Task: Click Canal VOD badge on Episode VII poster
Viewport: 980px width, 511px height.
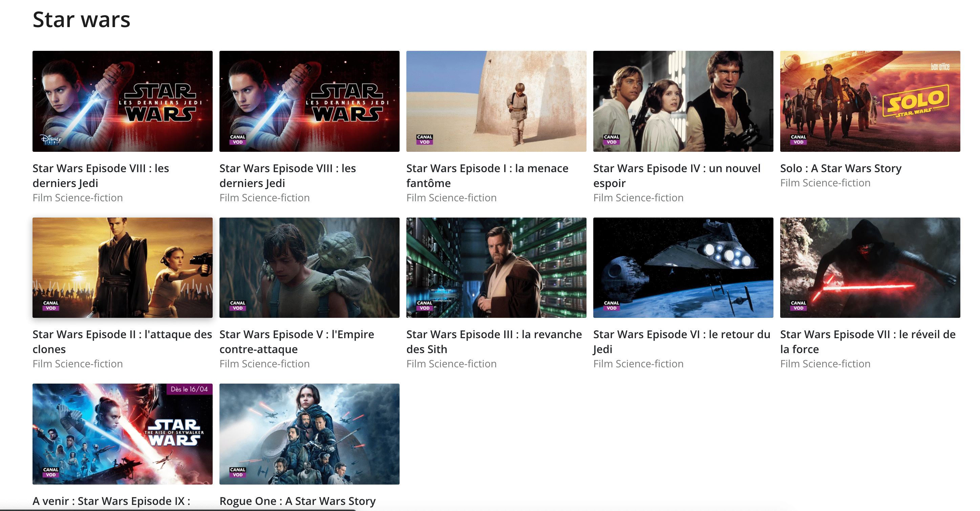Action: (798, 305)
